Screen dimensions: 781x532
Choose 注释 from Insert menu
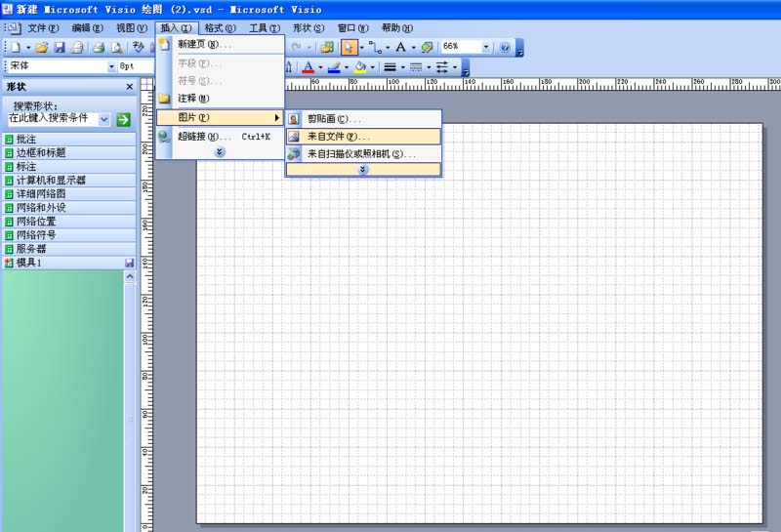tap(221, 99)
